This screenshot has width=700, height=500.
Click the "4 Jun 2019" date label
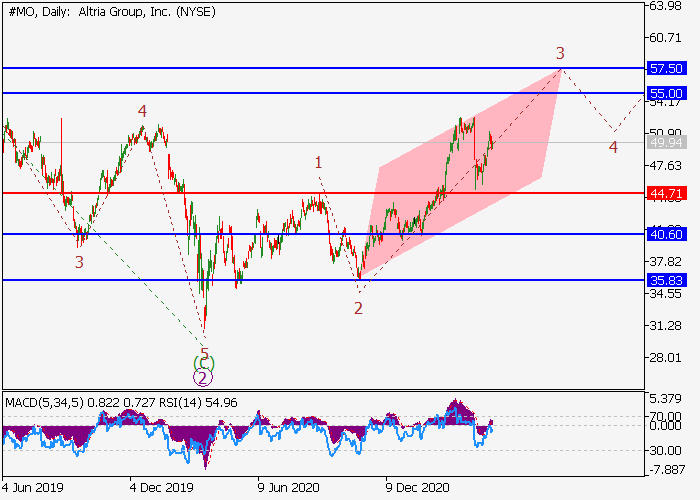click(33, 488)
